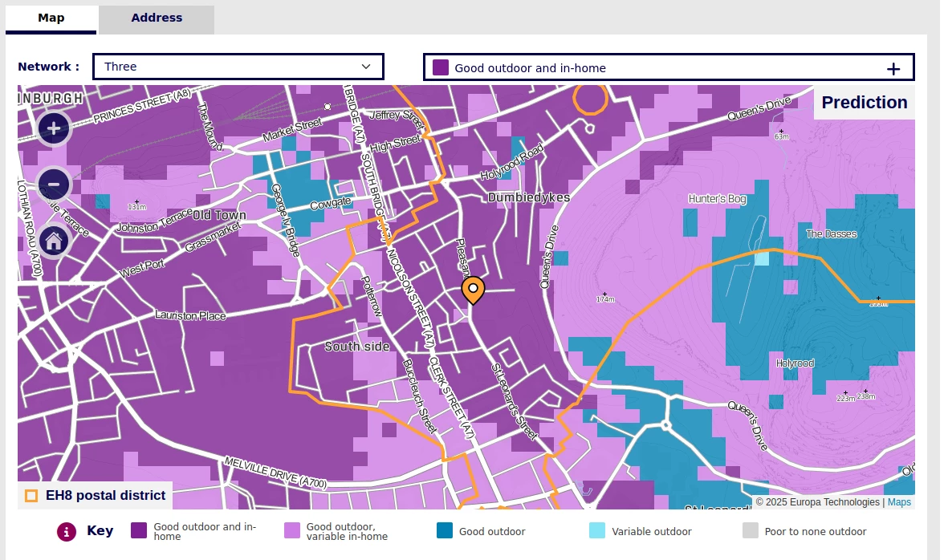Click the purple swatch in coverage selector
The image size is (944, 560).
coord(441,67)
